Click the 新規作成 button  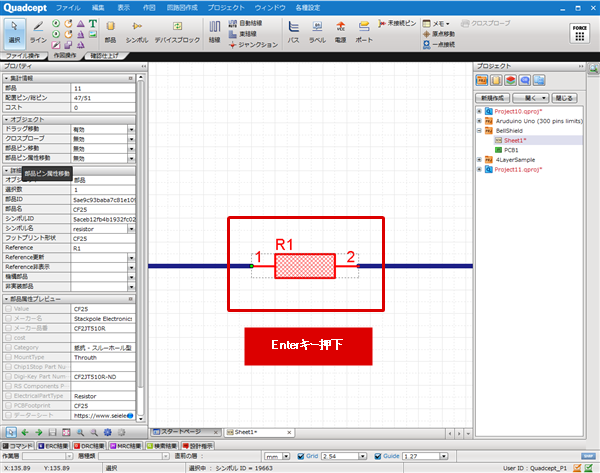pos(492,99)
